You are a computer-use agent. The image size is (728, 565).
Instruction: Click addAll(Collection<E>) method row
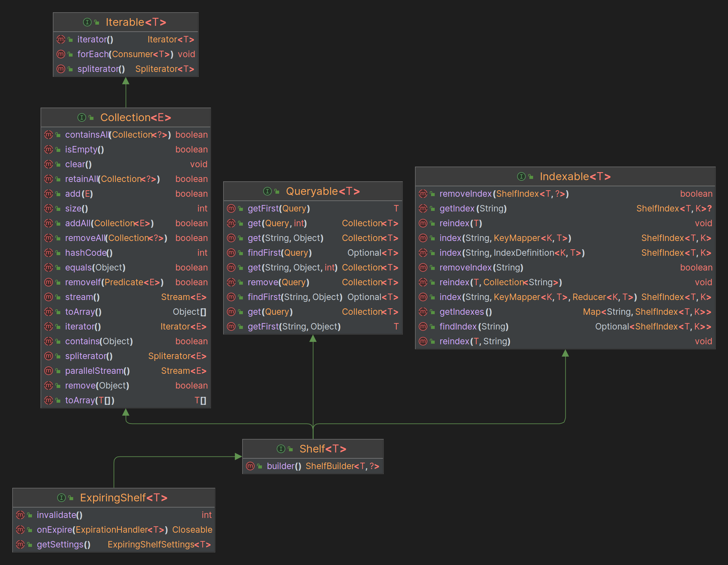pos(126,223)
